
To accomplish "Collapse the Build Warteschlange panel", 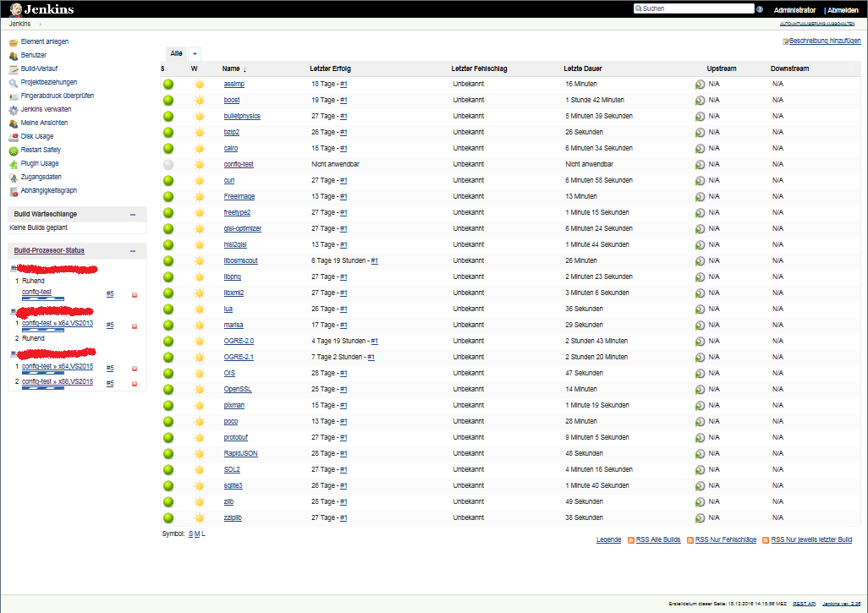I will pyautogui.click(x=133, y=215).
